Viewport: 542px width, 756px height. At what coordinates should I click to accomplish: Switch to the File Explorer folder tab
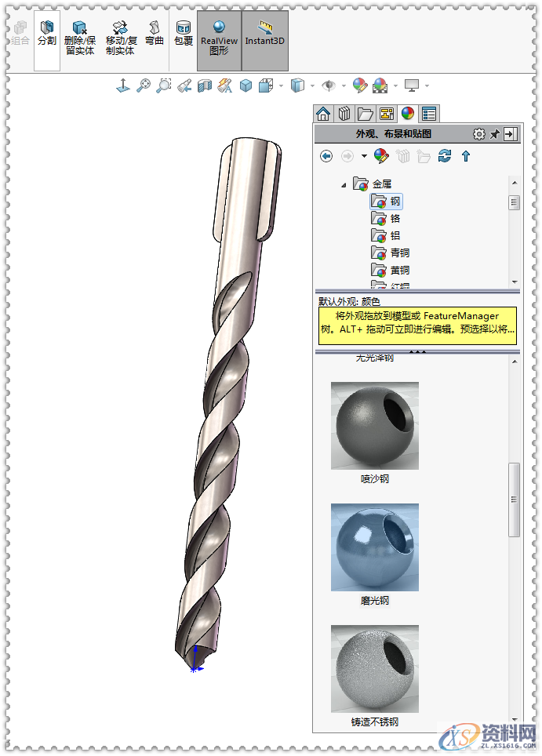(365, 114)
